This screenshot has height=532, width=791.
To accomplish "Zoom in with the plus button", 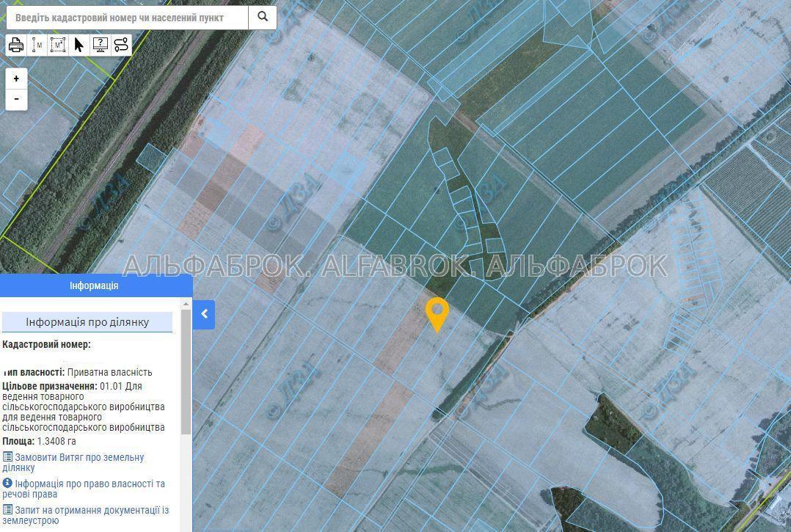I will [x=16, y=79].
